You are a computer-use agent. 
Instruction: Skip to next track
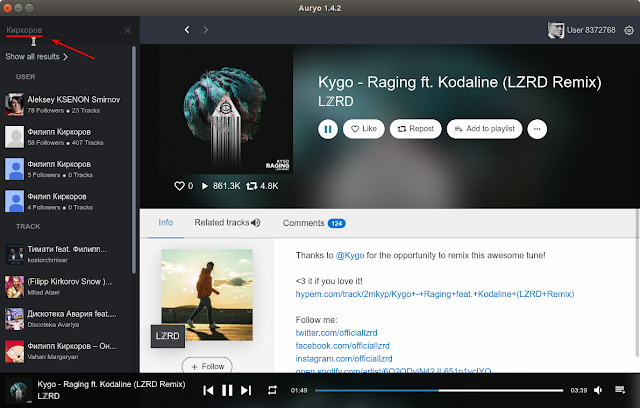tap(246, 390)
